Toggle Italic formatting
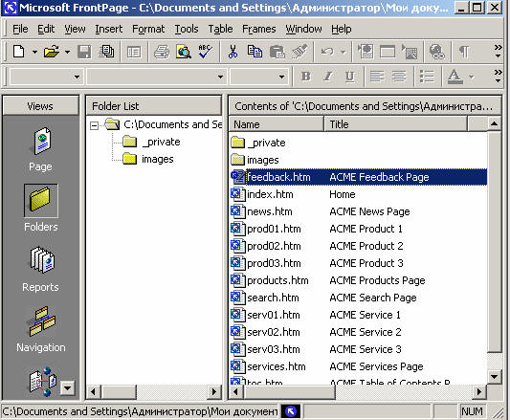The width and height of the screenshot is (510, 420). (328, 77)
